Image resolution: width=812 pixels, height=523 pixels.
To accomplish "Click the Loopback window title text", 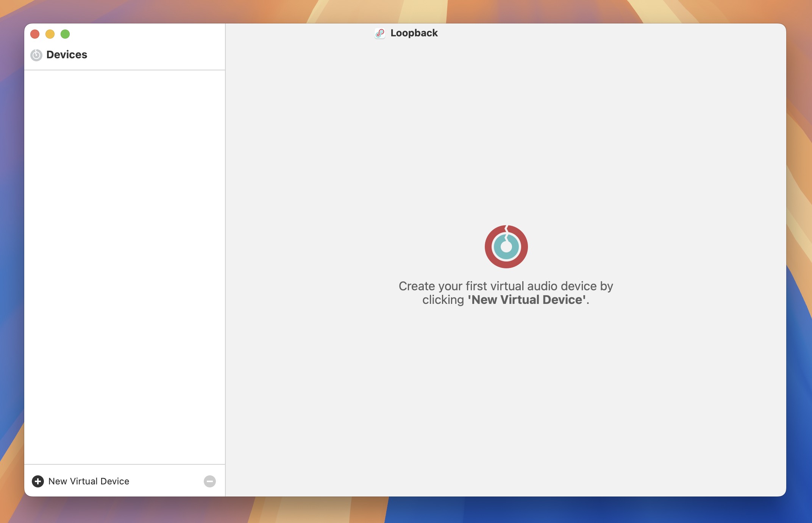I will pyautogui.click(x=414, y=33).
